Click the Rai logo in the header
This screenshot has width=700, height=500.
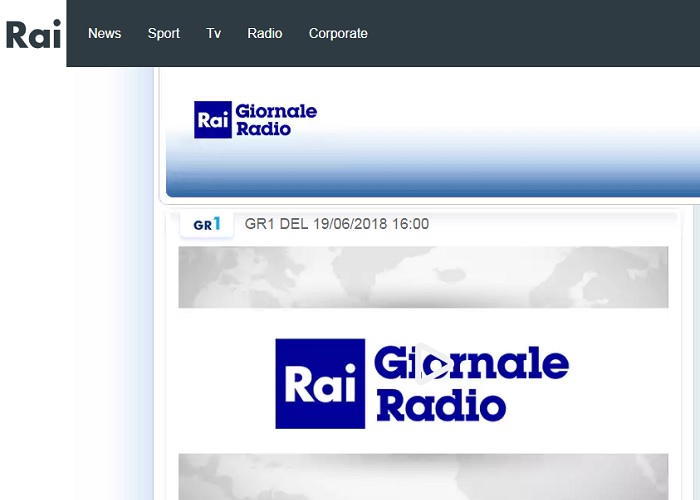pyautogui.click(x=33, y=34)
